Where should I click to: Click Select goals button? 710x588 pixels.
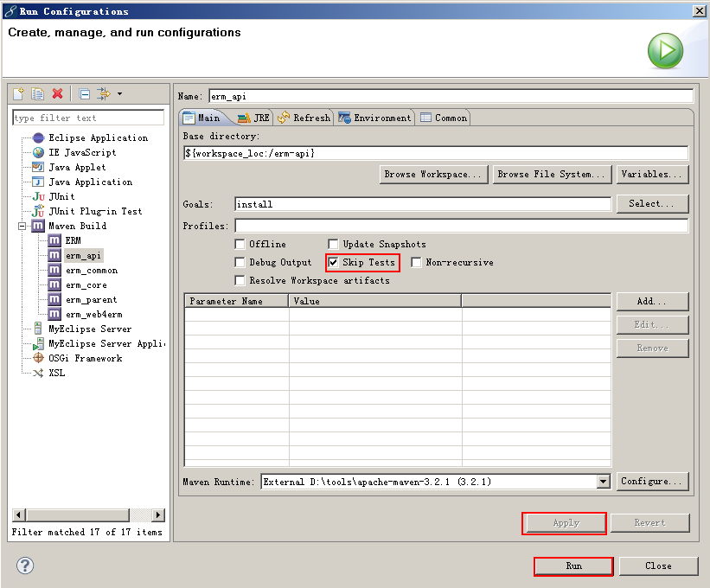coord(652,204)
